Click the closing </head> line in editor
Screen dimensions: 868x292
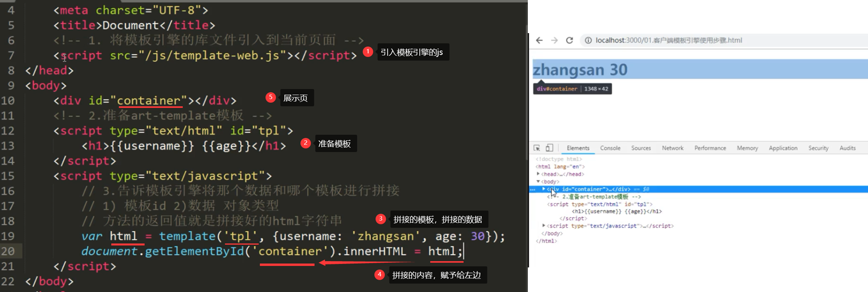pyautogui.click(x=49, y=70)
